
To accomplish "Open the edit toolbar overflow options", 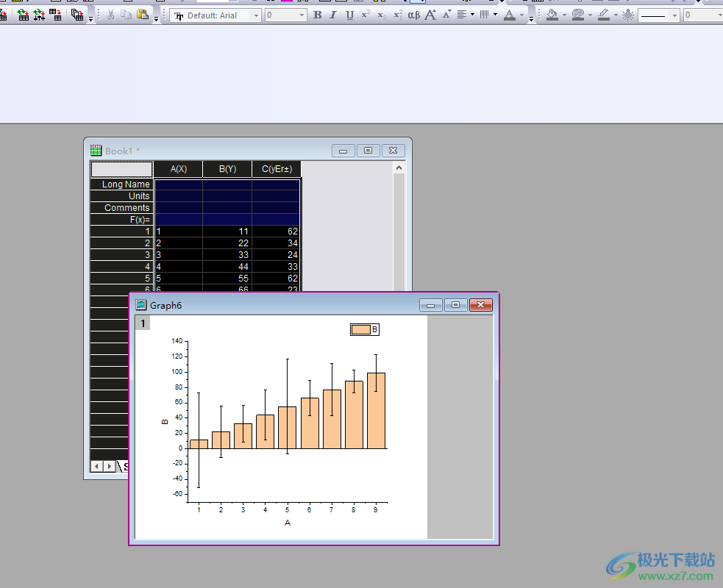I will click(157, 18).
